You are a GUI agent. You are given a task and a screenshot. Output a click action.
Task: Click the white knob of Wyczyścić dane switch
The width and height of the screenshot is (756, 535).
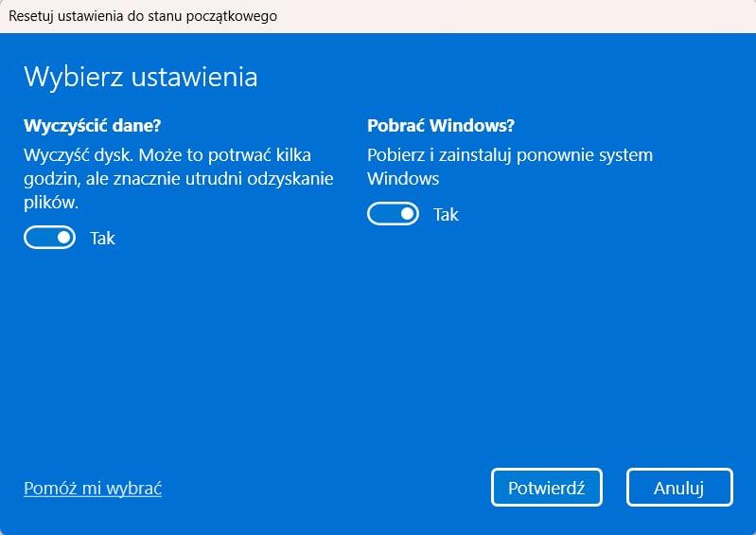(64, 238)
